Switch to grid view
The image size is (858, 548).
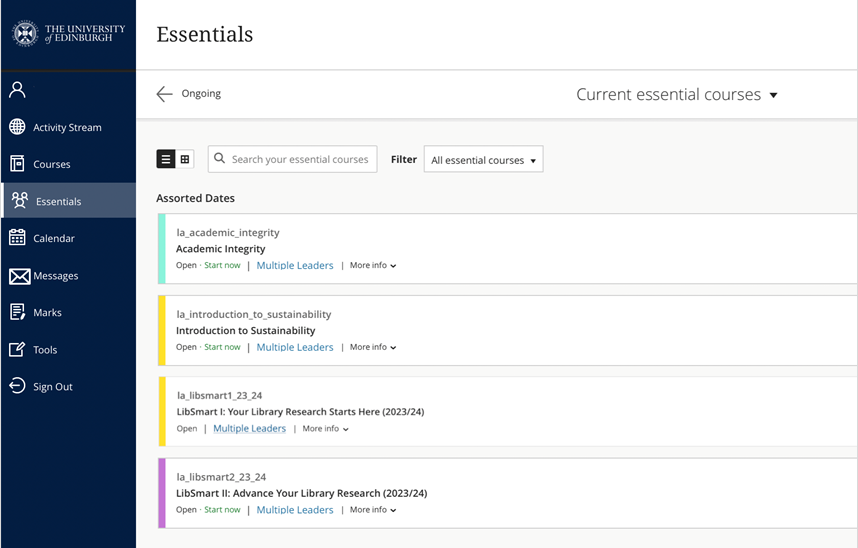185,159
